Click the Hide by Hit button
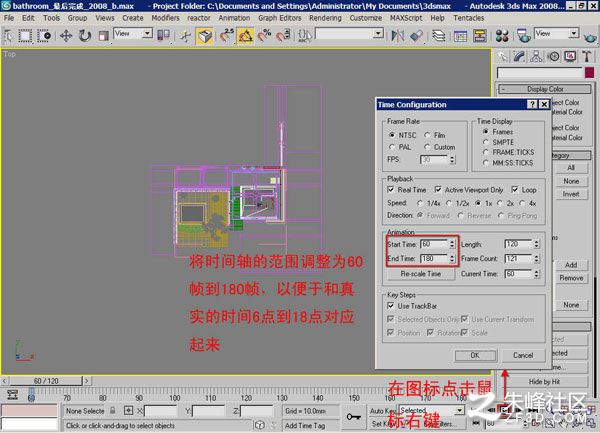The height and width of the screenshot is (434, 600). pyautogui.click(x=544, y=382)
